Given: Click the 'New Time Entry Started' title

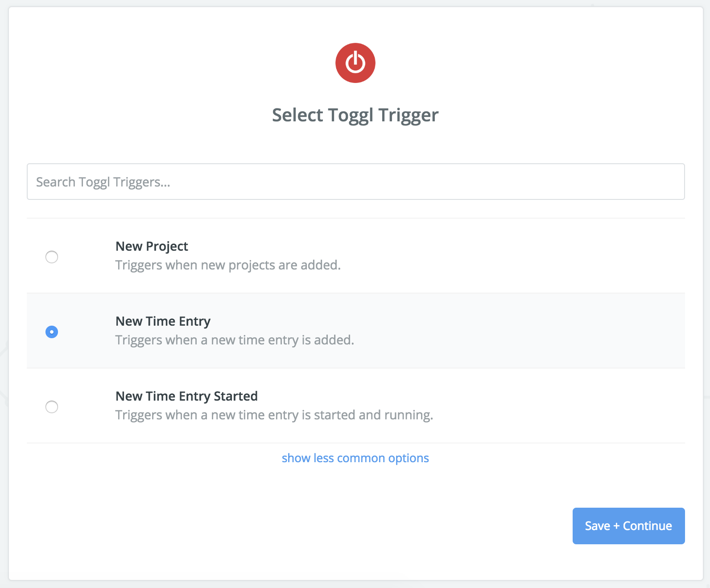Looking at the screenshot, I should point(186,396).
